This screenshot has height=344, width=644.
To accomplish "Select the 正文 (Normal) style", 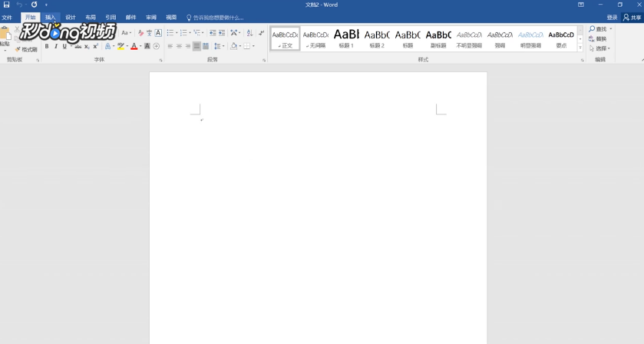I will [285, 39].
